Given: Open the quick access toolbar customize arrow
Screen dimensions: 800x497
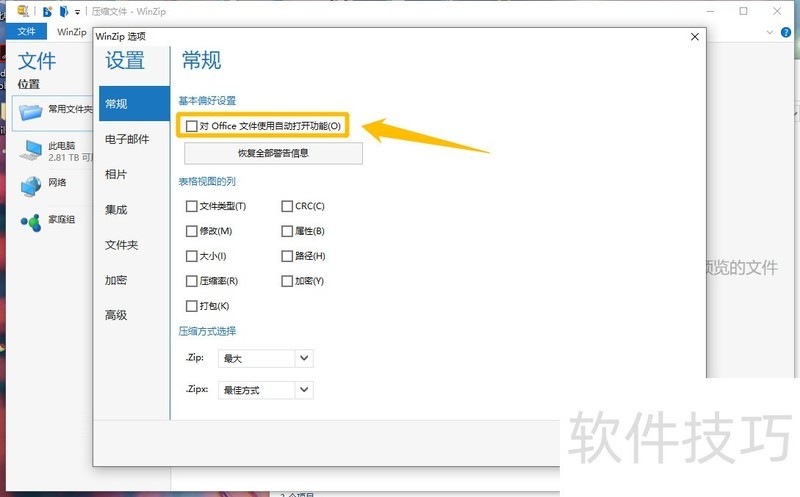Looking at the screenshot, I should click(78, 12).
